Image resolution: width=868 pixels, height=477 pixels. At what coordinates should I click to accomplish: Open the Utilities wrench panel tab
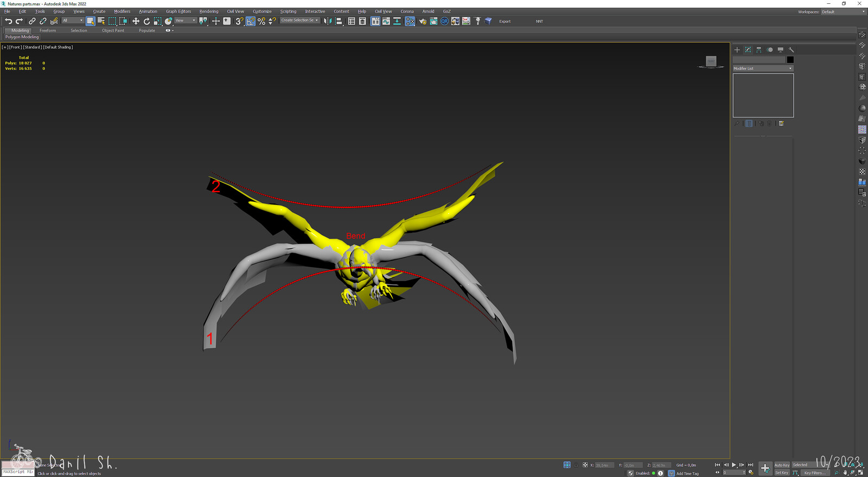pyautogui.click(x=791, y=50)
